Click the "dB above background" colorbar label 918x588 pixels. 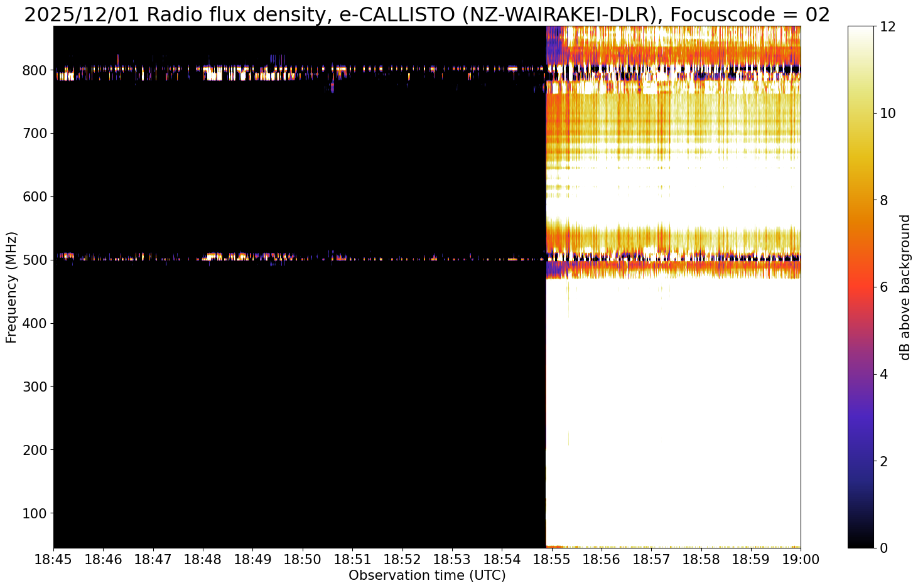click(905, 287)
